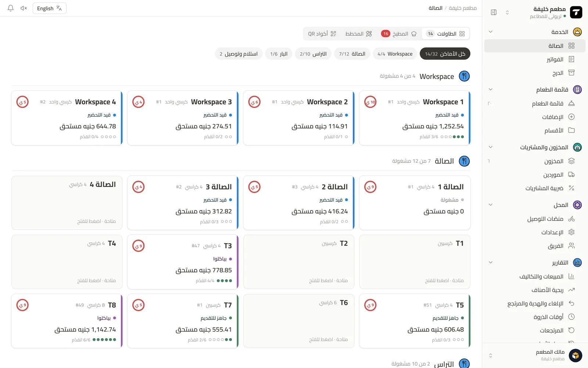Toggle the muted sound speaker icon
Screen dimensions: 588x368
point(24,8)
